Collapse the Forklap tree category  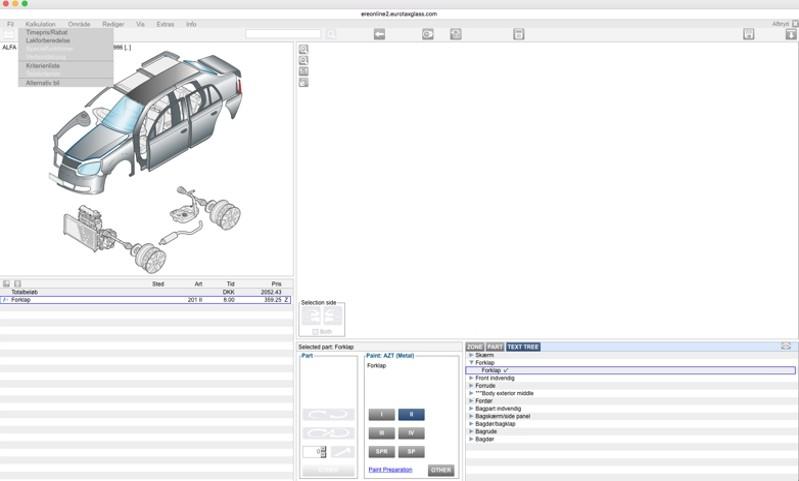coord(471,363)
